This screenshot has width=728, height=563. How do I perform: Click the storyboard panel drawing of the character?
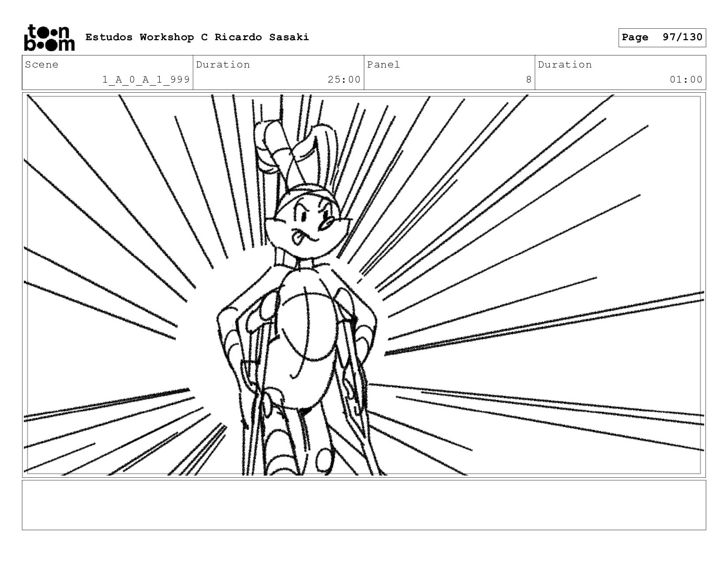click(x=364, y=285)
